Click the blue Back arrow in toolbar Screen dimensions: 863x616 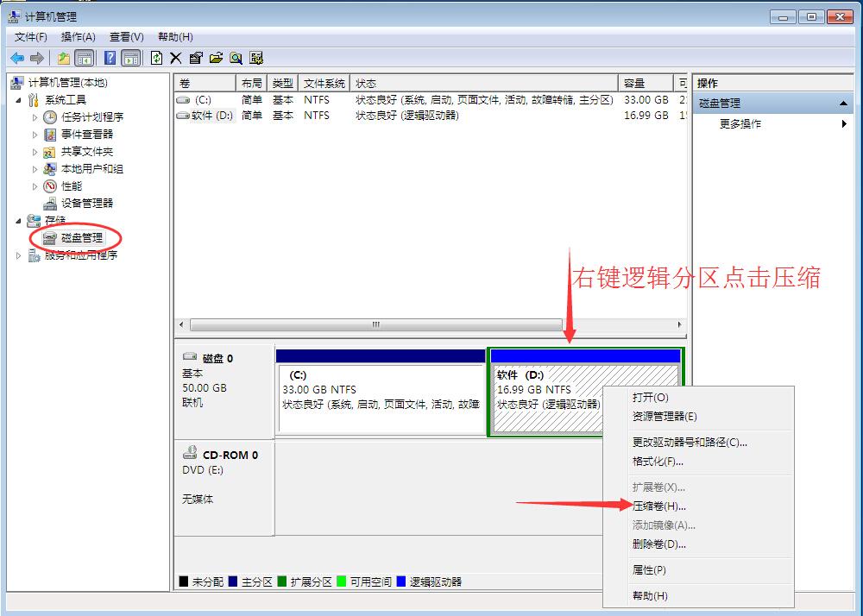point(17,58)
